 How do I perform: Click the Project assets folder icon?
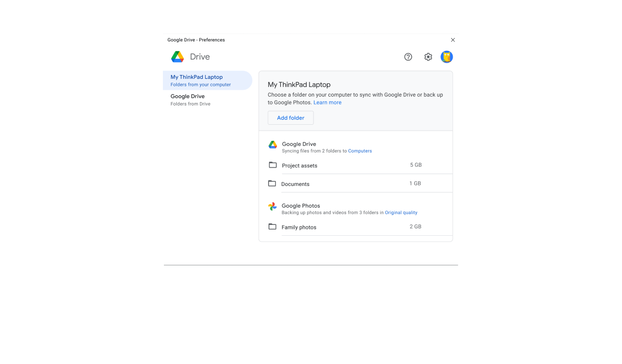point(272,165)
